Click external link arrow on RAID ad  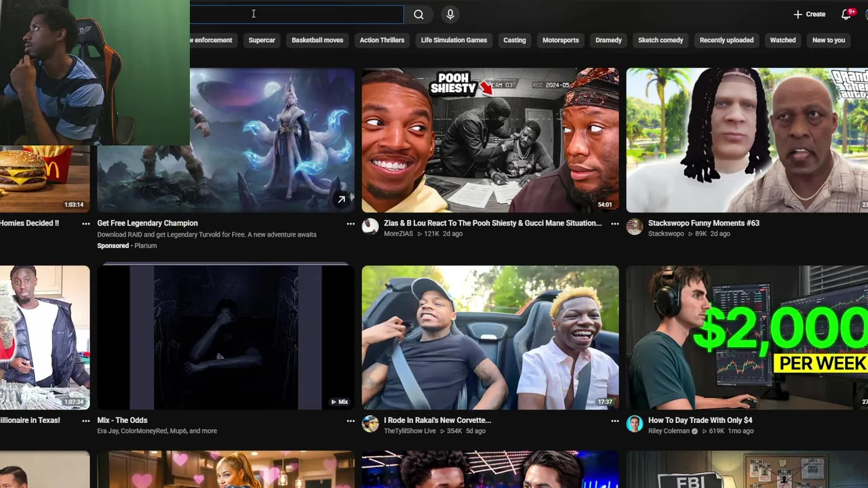click(x=342, y=199)
